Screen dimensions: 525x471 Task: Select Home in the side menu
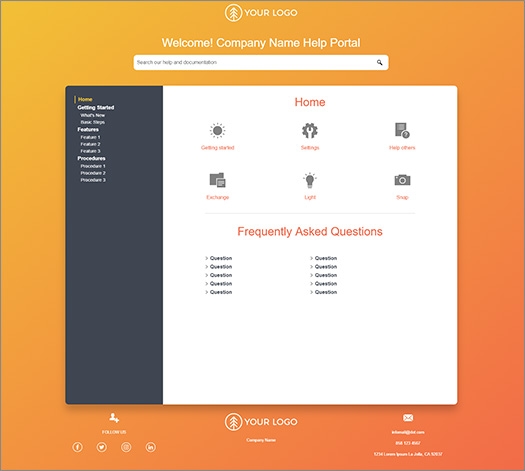point(85,99)
